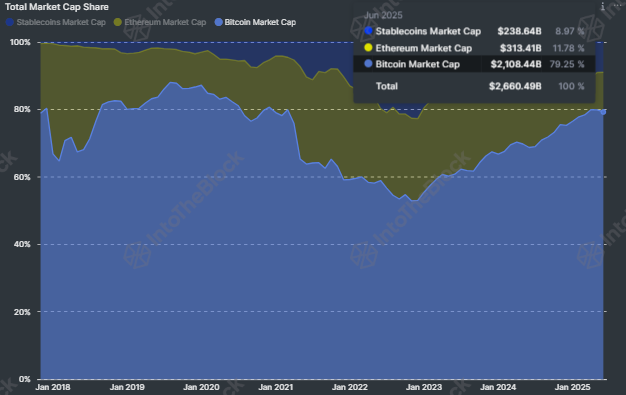Viewport: 626px width, 395px height.
Task: Click the tooltip row 'Ethereum Market Cap $313.41B'
Action: (474, 48)
